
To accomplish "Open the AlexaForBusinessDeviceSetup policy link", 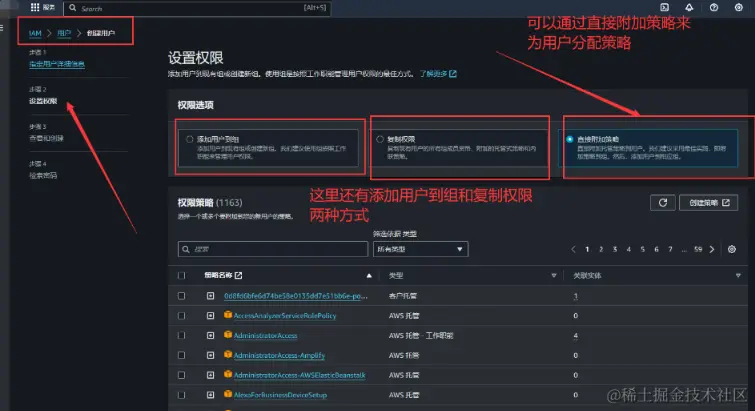I will click(280, 395).
